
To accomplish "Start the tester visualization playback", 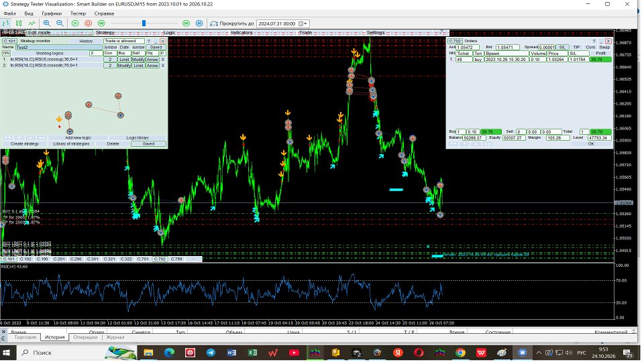I will tap(75, 23).
